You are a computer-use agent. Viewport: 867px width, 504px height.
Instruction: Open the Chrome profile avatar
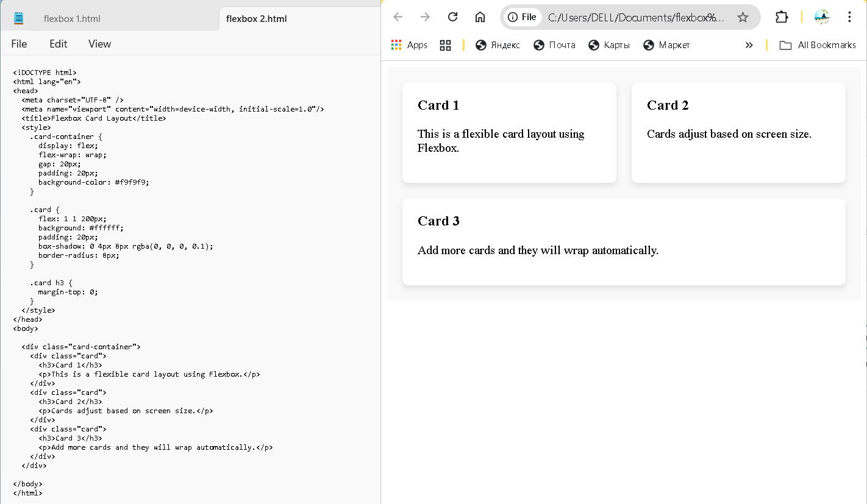(822, 17)
